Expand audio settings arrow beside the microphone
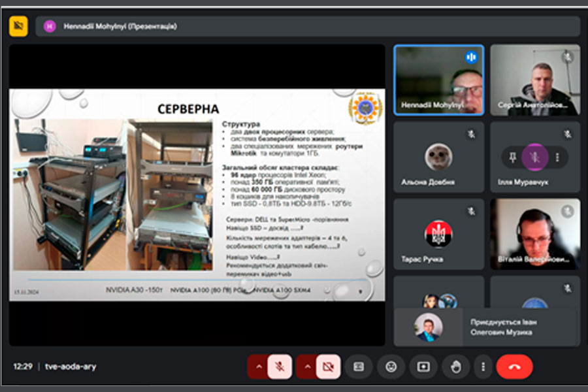 259,367
